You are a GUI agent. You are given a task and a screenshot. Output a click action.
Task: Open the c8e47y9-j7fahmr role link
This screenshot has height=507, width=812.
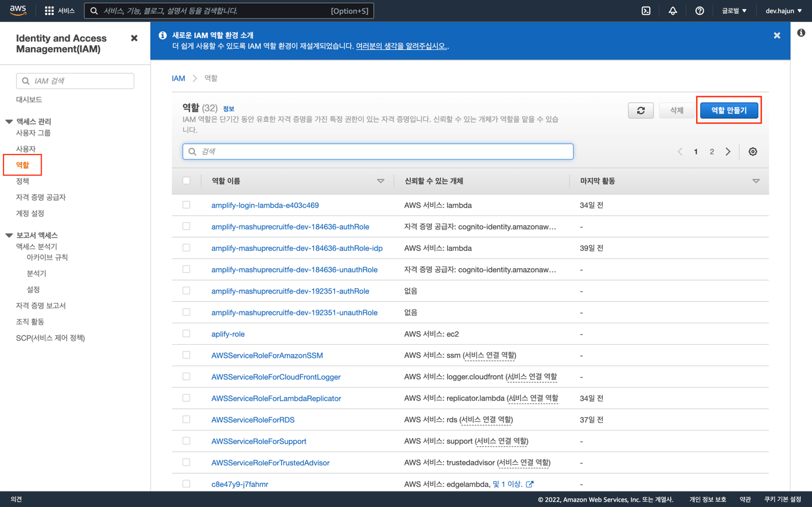point(240,484)
